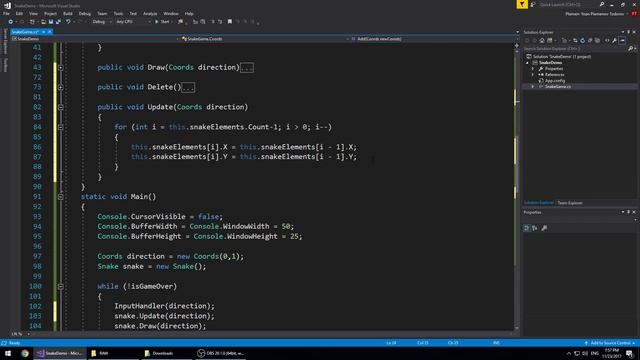This screenshot has width=640, height=360.
Task: Switch to the Solution Explorer bottom tab
Action: click(538, 203)
